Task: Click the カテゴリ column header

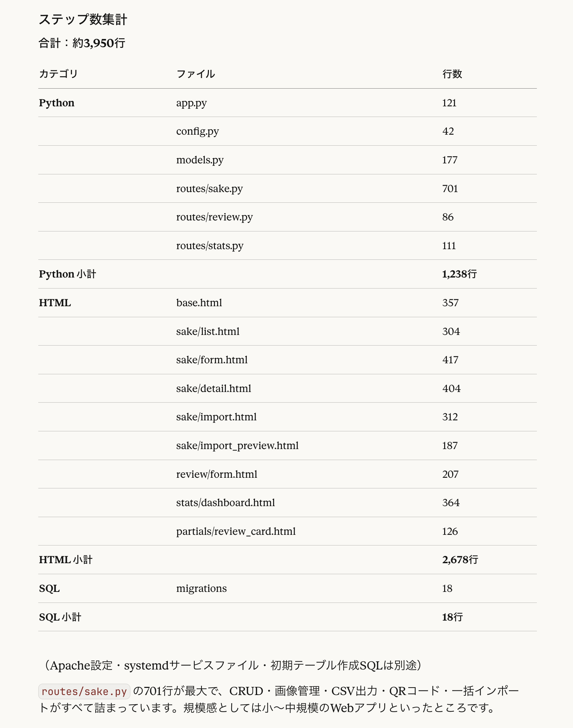Action: tap(58, 74)
